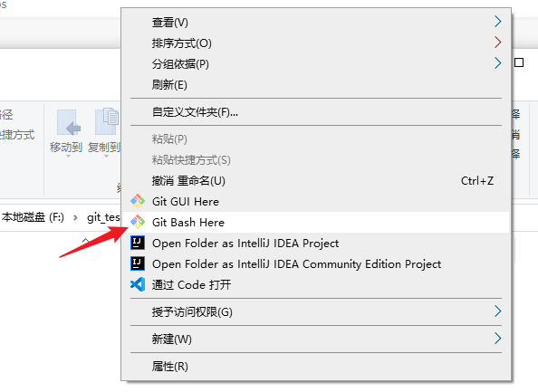Expand the 排序方式(O) submenu arrow
Screen dimensions: 538x392
(x=497, y=43)
